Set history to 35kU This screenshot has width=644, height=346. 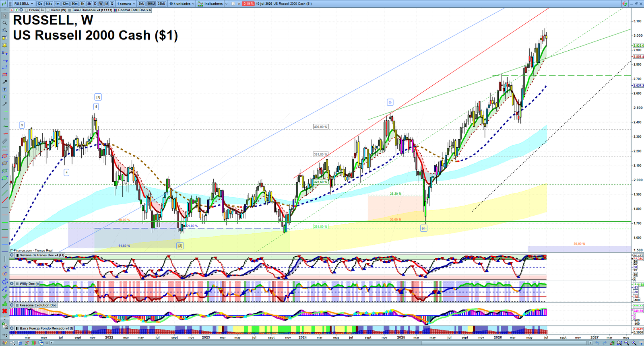pos(161,4)
